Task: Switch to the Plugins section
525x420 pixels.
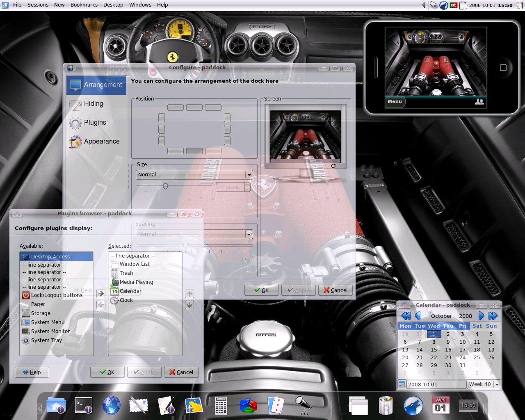Action: click(96, 123)
